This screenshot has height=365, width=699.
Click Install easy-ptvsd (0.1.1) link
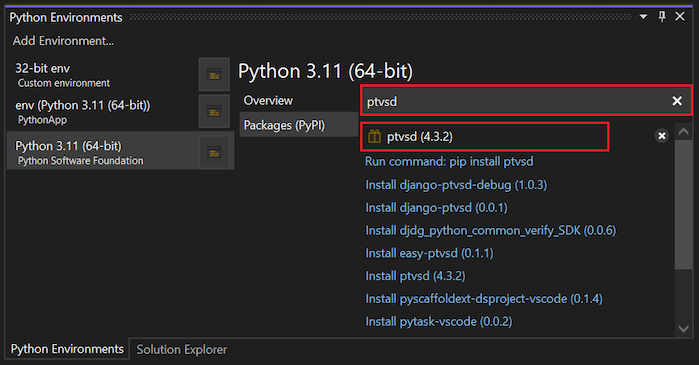429,253
